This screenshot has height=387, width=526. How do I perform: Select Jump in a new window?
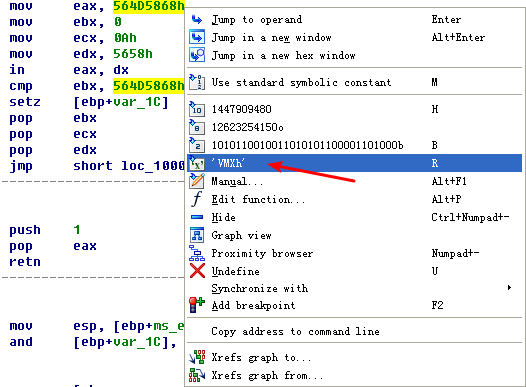pos(355,38)
